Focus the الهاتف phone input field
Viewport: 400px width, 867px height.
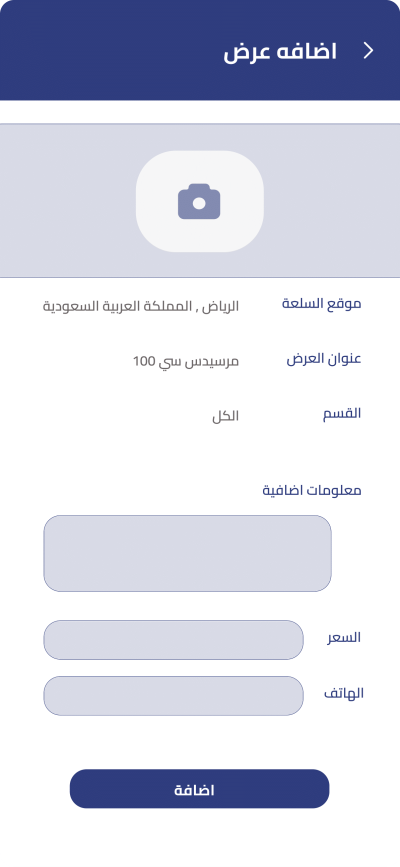point(173,696)
